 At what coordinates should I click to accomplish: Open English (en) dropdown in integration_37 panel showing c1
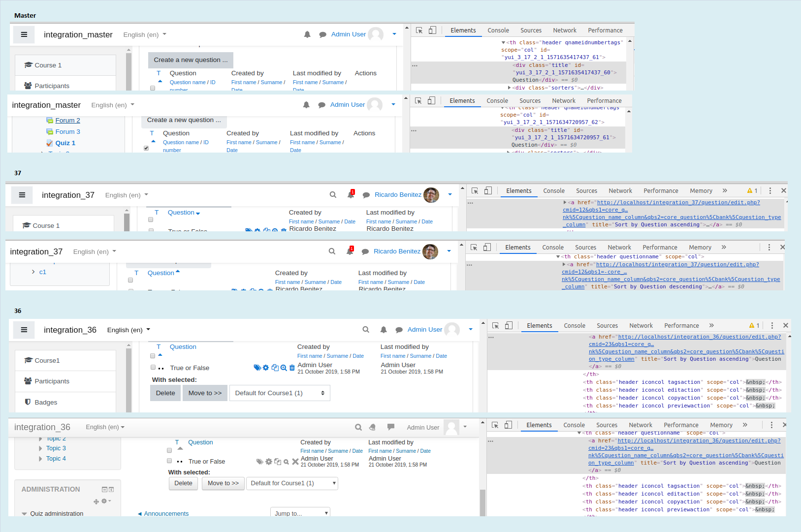click(95, 251)
